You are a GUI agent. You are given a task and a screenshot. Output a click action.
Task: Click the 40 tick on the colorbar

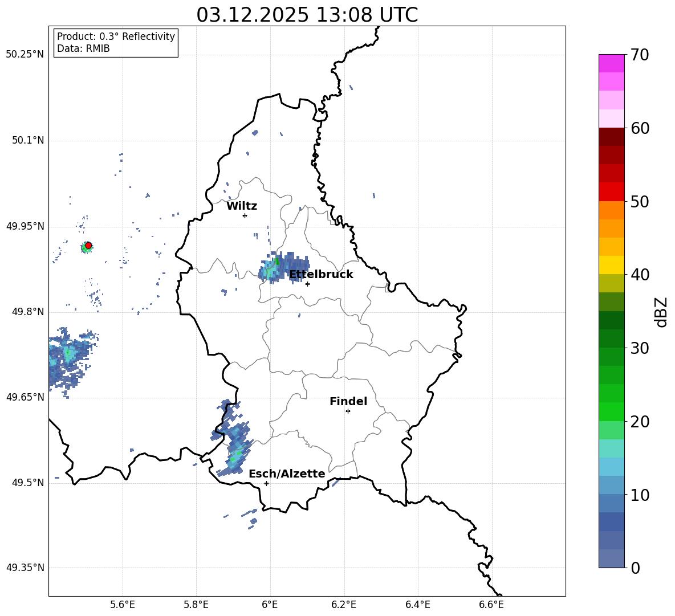point(639,275)
